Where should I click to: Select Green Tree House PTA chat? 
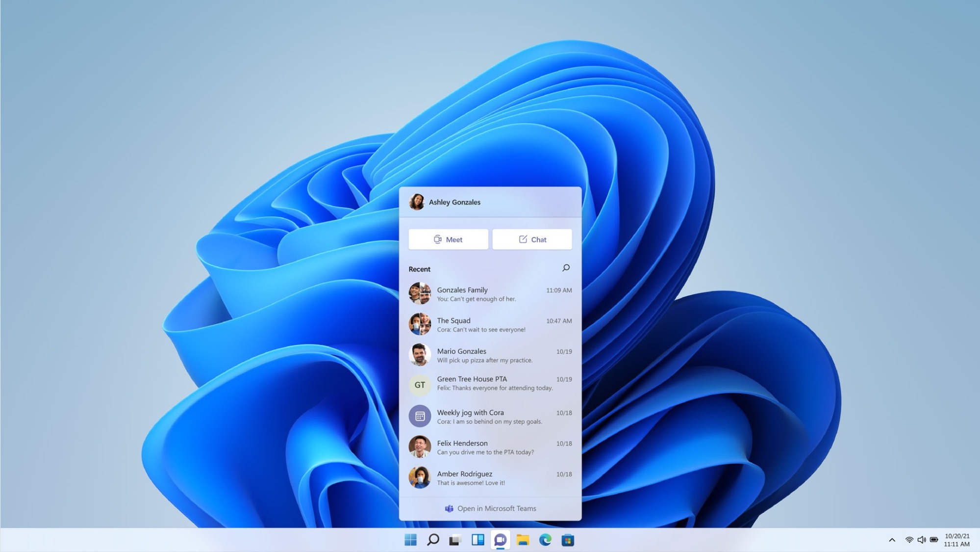click(490, 383)
